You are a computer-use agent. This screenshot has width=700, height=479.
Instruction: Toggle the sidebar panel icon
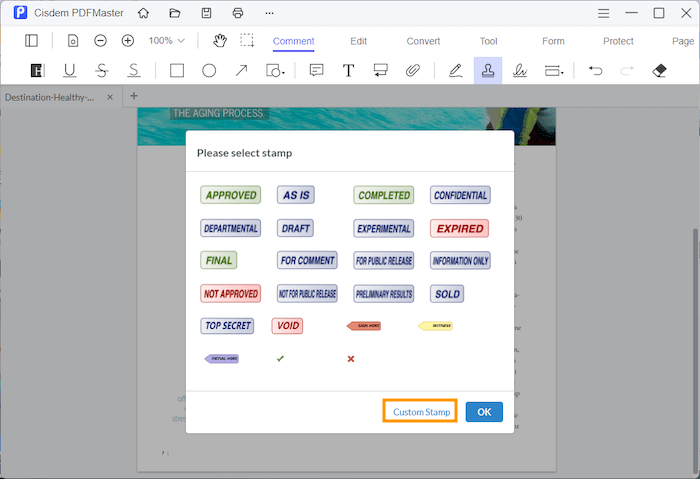point(32,41)
